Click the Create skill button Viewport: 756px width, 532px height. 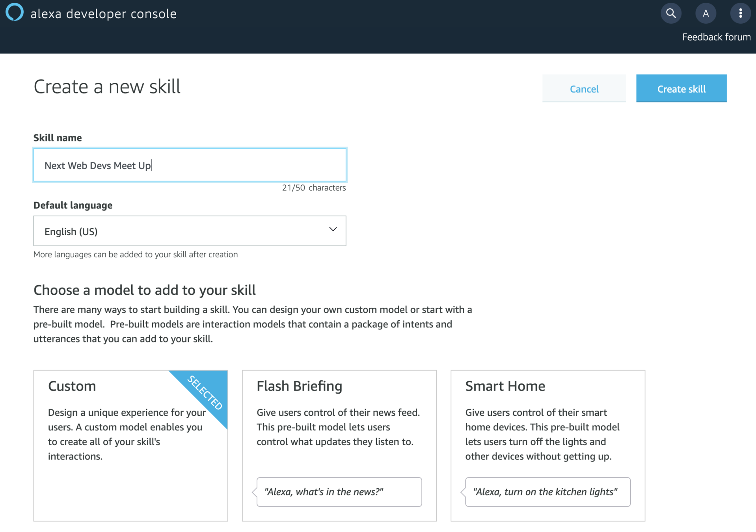pos(681,89)
